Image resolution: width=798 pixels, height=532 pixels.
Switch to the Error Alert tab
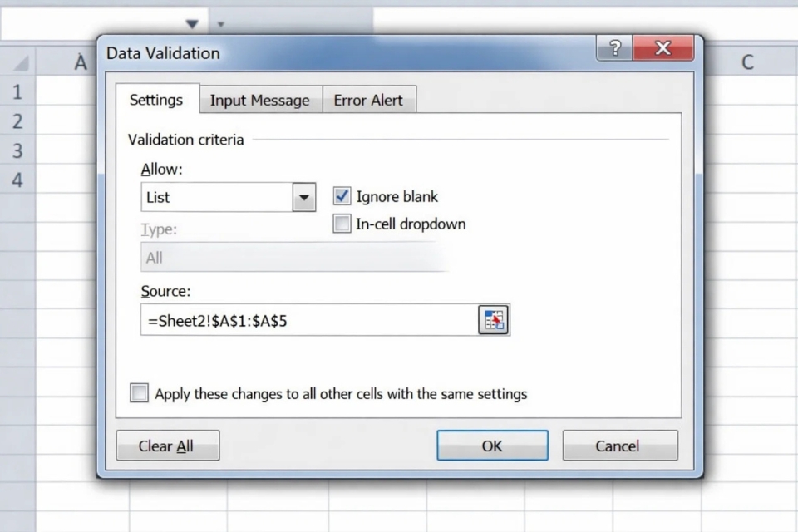point(369,100)
